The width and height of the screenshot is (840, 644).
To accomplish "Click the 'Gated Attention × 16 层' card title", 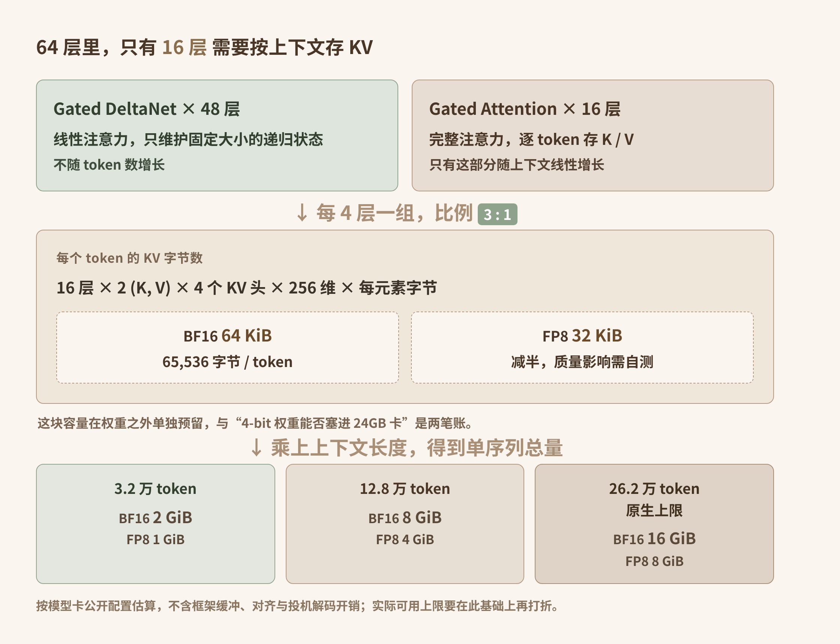I will point(525,109).
